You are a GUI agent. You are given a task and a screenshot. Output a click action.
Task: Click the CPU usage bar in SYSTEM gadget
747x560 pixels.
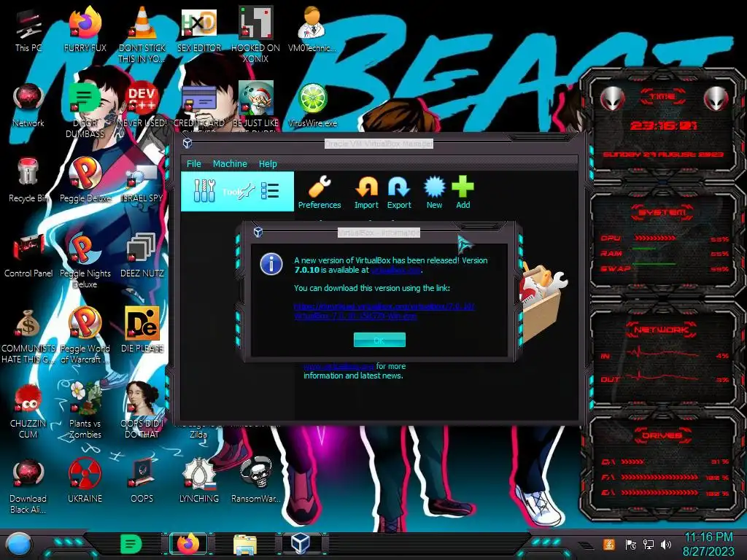point(655,238)
